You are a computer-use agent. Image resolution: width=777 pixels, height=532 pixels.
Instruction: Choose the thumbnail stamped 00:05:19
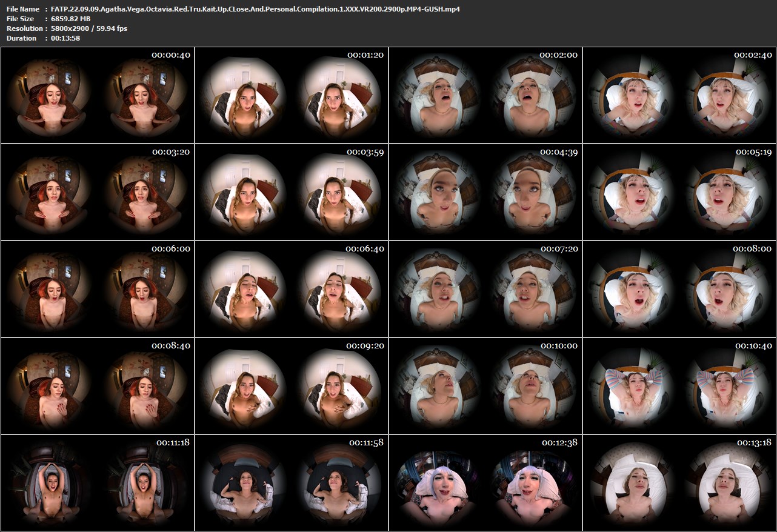pos(679,192)
